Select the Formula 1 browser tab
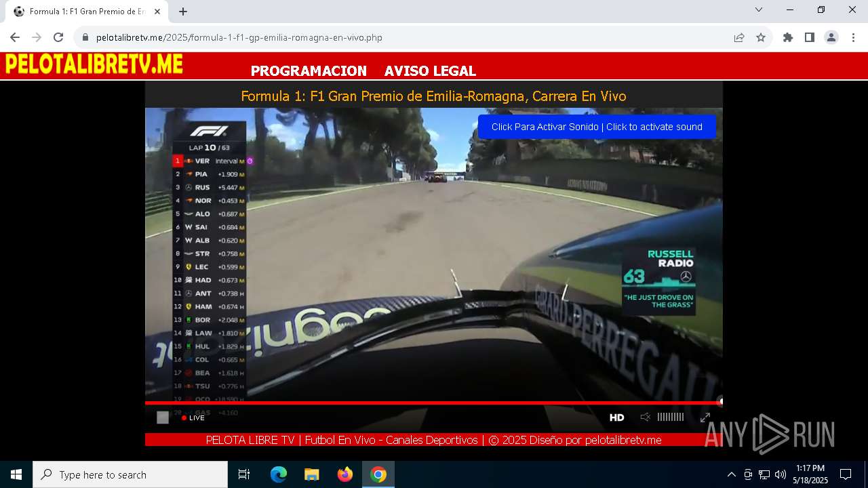 (87, 12)
